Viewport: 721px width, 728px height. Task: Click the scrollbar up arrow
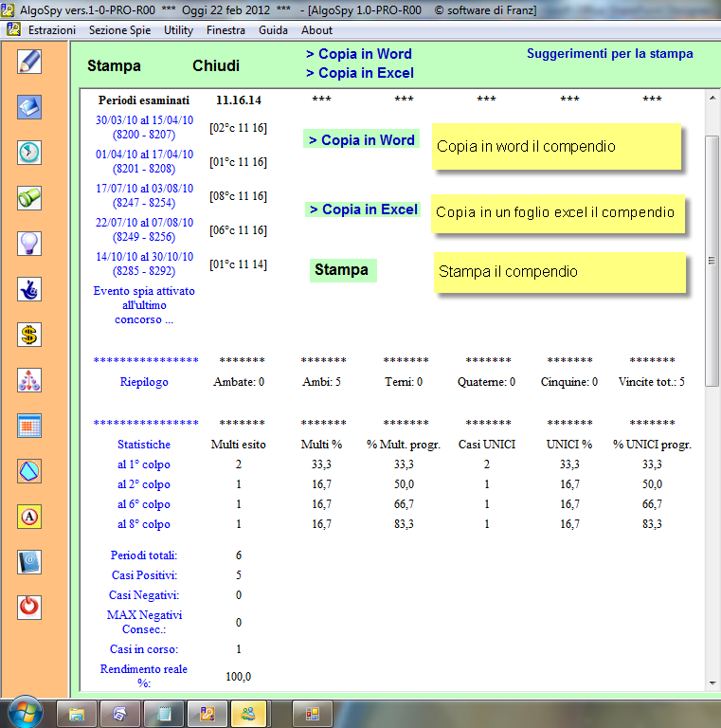[x=712, y=98]
